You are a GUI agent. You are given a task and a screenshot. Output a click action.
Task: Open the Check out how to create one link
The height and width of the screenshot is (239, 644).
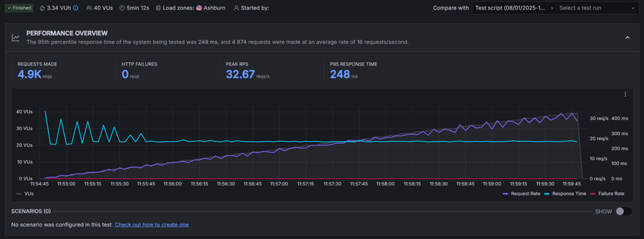[x=152, y=225]
